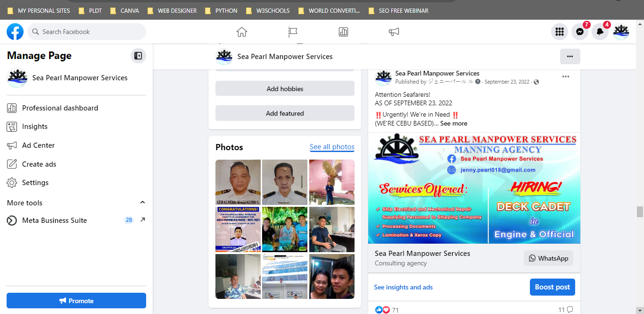Open the hiring Deck Cadet post image
Viewport: 644px width, 314px height.
pyautogui.click(x=474, y=188)
